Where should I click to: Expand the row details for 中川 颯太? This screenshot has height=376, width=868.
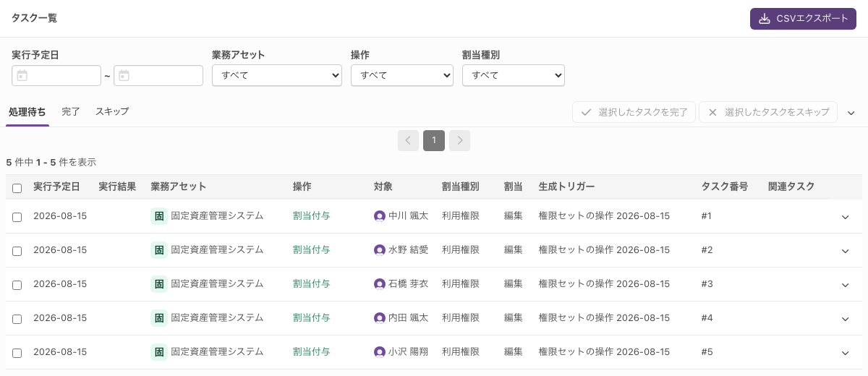[x=845, y=217]
